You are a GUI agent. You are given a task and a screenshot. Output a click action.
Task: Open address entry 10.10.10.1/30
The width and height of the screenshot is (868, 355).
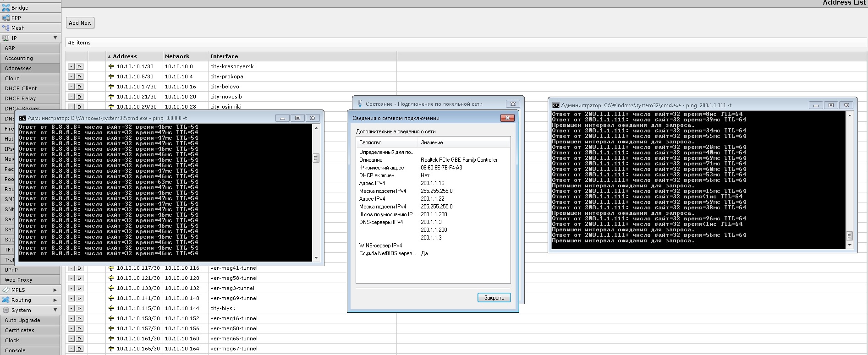click(x=135, y=66)
